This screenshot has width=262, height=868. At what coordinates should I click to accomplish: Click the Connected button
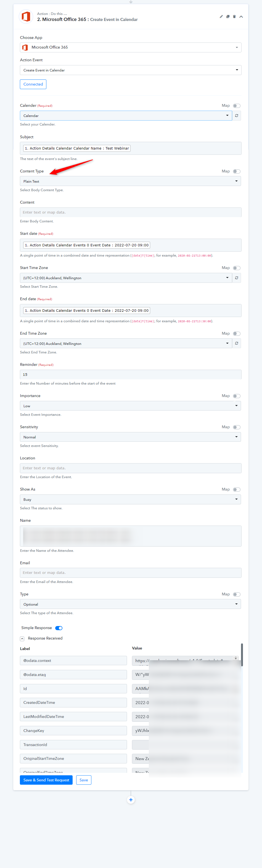coord(33,84)
